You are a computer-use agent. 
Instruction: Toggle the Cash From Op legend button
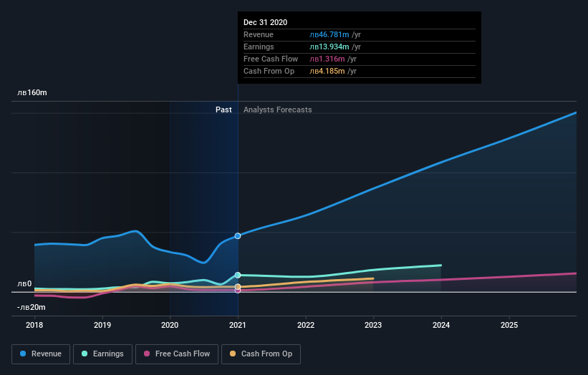[x=261, y=354]
